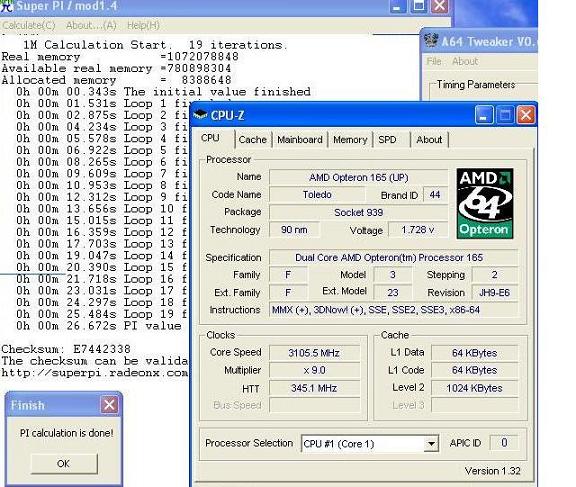
Task: Click OK in the Finish dialog
Action: (x=64, y=464)
